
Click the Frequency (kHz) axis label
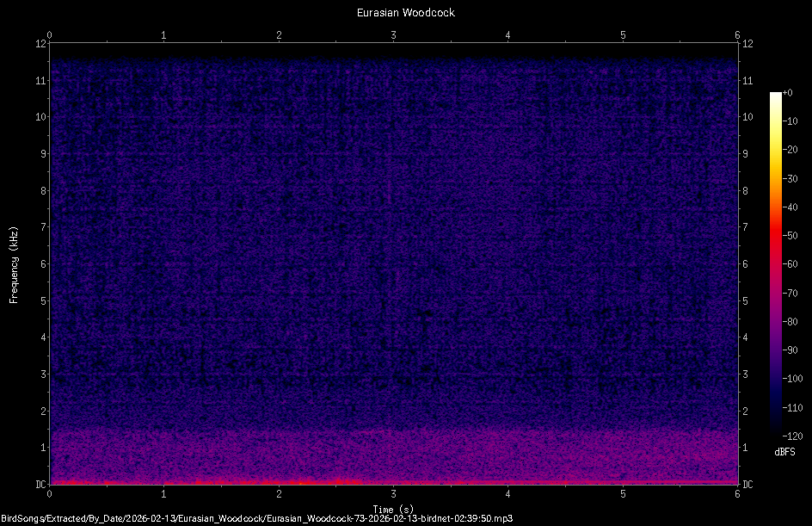coord(12,262)
